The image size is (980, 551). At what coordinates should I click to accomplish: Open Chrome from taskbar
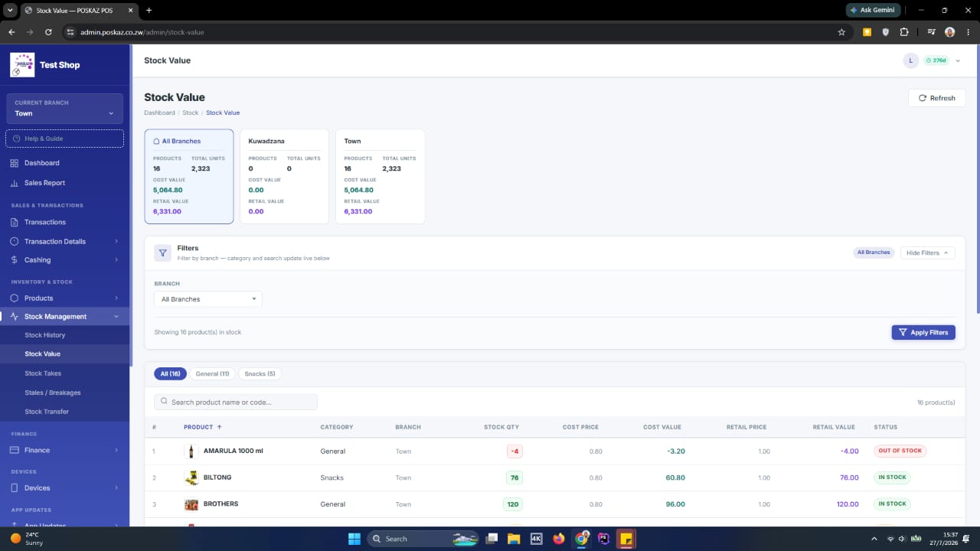581,539
